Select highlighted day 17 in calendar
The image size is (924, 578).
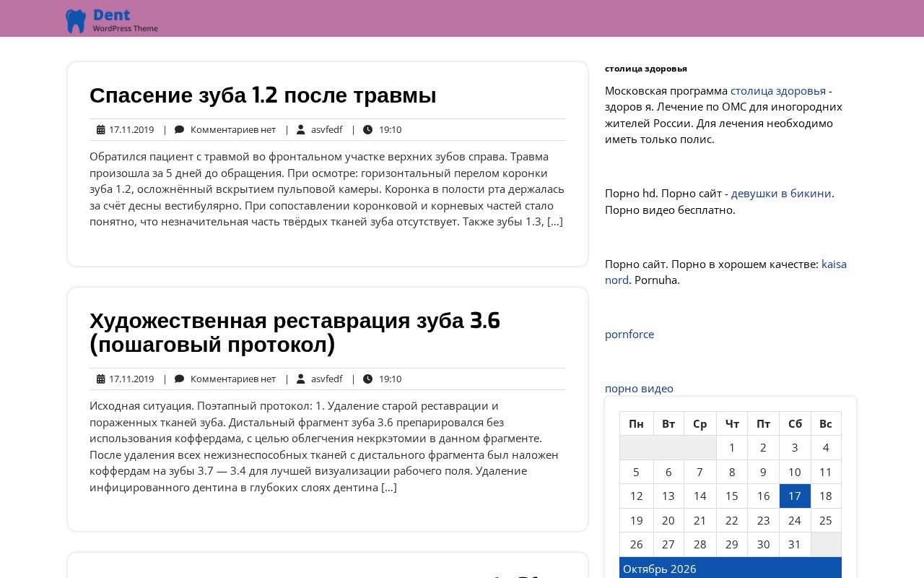coord(795,496)
